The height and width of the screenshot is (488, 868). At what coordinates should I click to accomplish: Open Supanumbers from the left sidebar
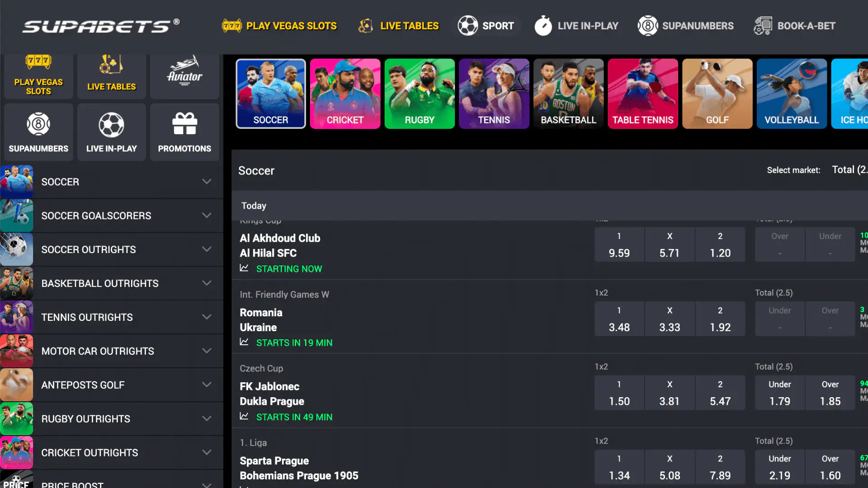coord(38,131)
